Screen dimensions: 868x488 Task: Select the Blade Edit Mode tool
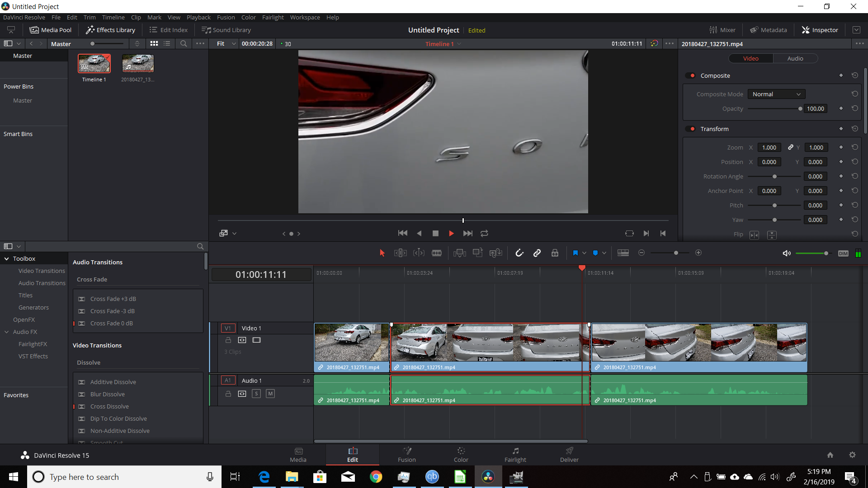point(437,253)
